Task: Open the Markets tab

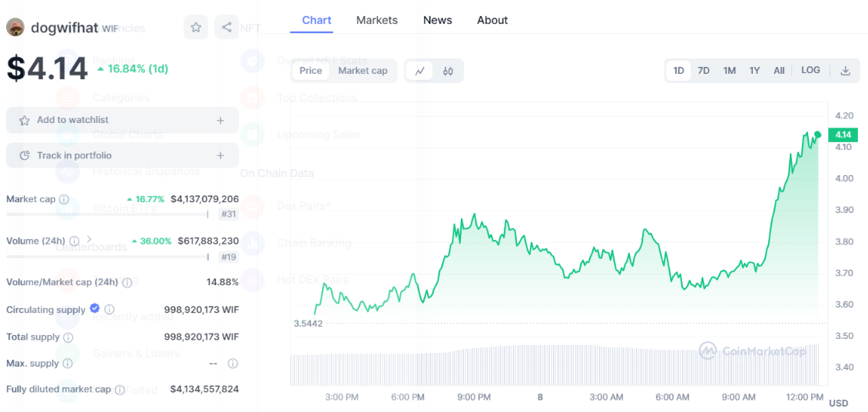Action: 376,20
